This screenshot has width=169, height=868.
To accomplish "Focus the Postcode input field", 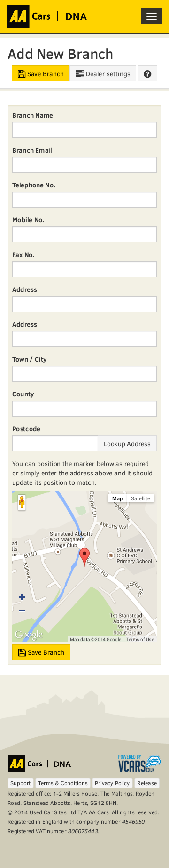I will pyautogui.click(x=55, y=443).
